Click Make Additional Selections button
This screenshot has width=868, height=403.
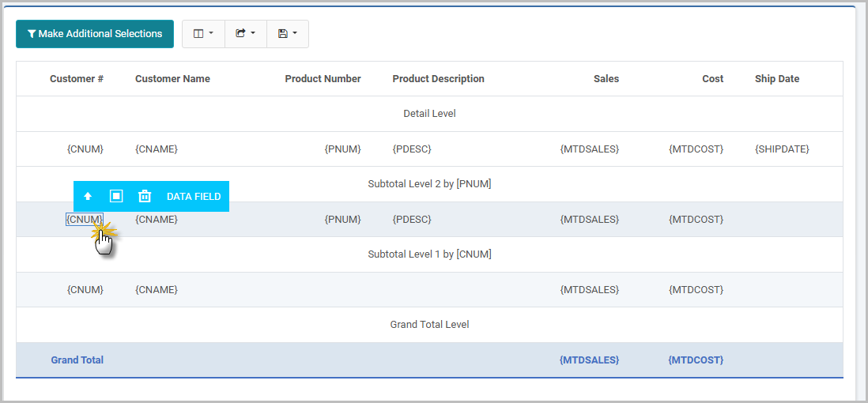[95, 34]
